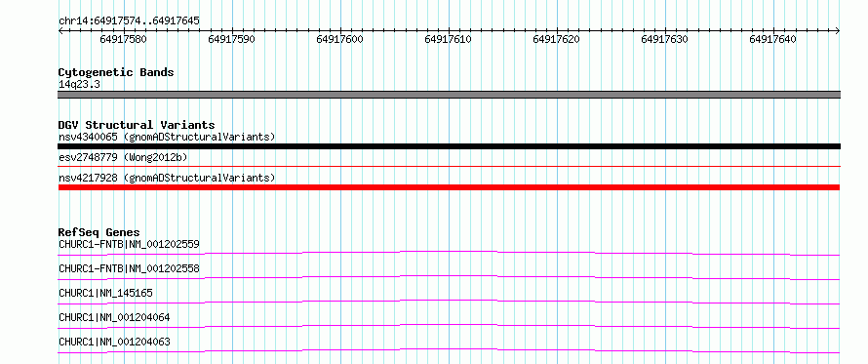
Task: Open CHURC1|NM_001204063 gene label
Action: coord(114,342)
